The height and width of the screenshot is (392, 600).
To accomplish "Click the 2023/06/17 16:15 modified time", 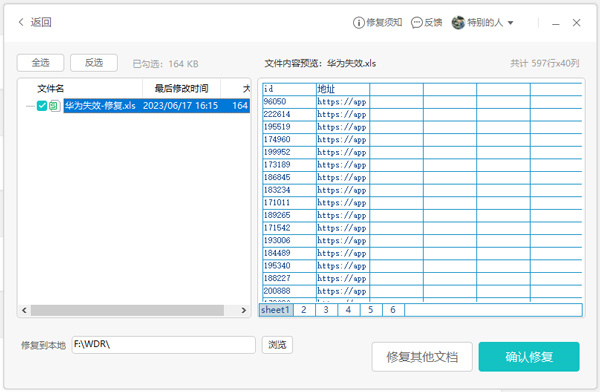I will [180, 106].
